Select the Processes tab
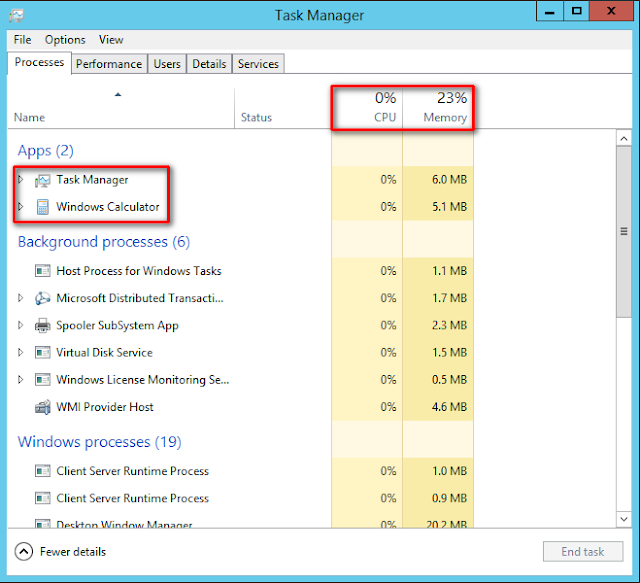 pyautogui.click(x=39, y=62)
